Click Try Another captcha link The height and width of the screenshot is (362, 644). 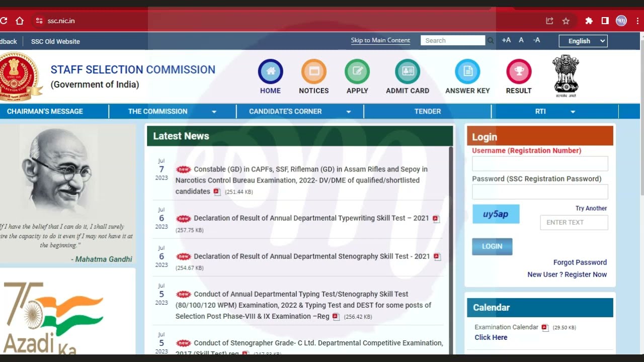tap(591, 208)
